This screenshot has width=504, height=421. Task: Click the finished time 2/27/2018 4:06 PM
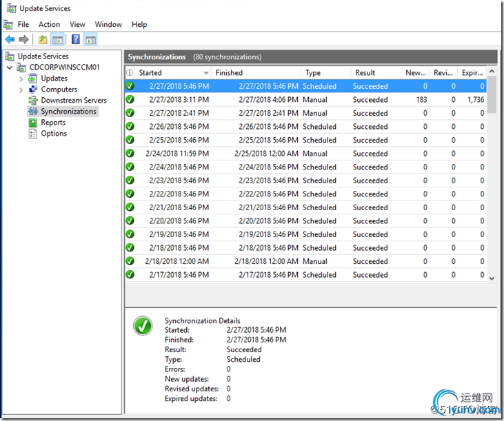268,99
